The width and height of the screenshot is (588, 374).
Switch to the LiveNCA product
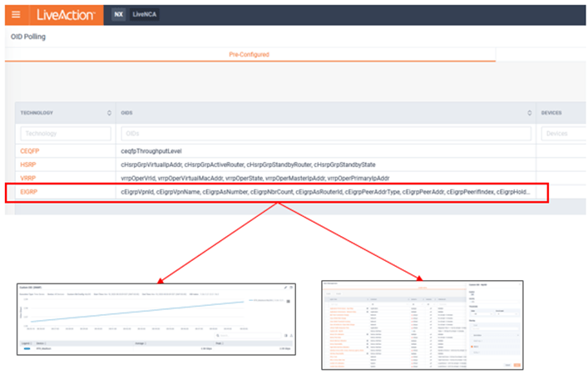(x=145, y=14)
